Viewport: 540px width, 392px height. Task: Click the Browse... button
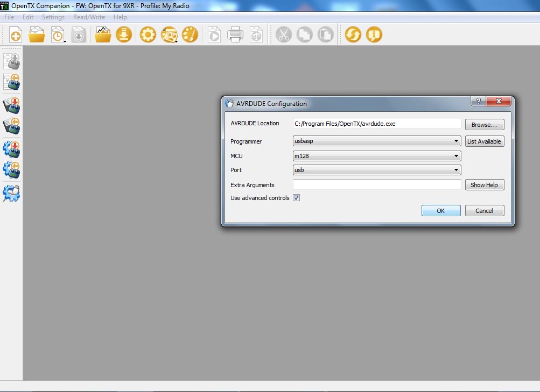485,124
